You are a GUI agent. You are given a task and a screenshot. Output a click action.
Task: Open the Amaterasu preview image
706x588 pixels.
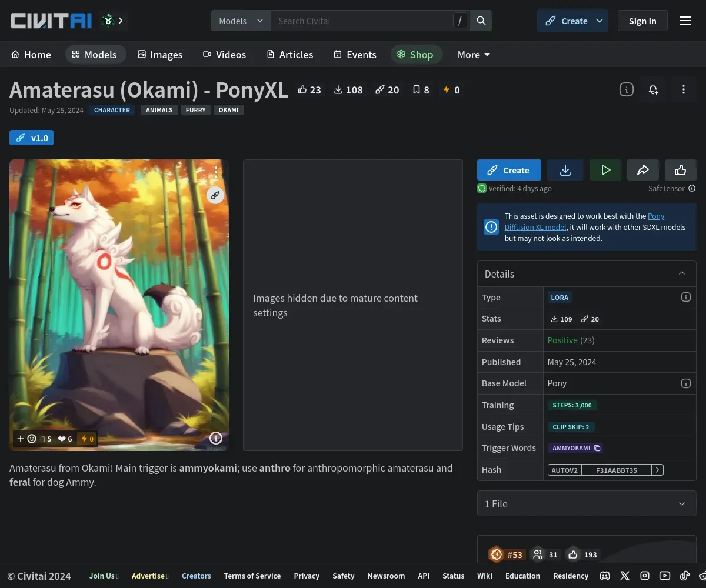pyautogui.click(x=119, y=305)
